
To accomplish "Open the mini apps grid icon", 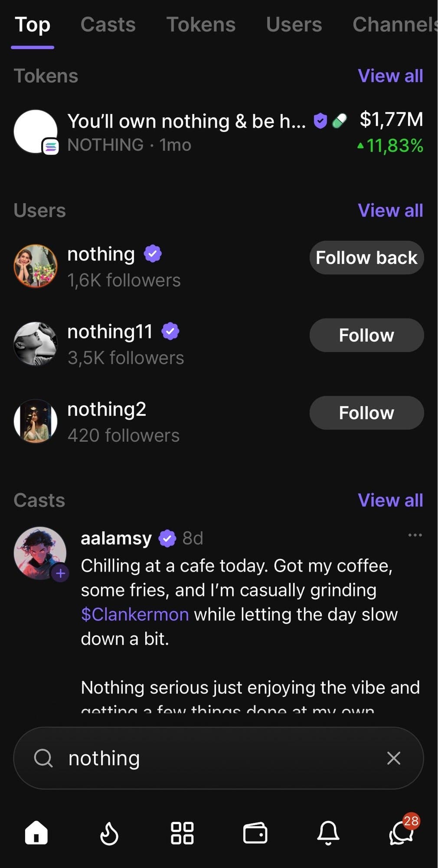I will (x=182, y=833).
